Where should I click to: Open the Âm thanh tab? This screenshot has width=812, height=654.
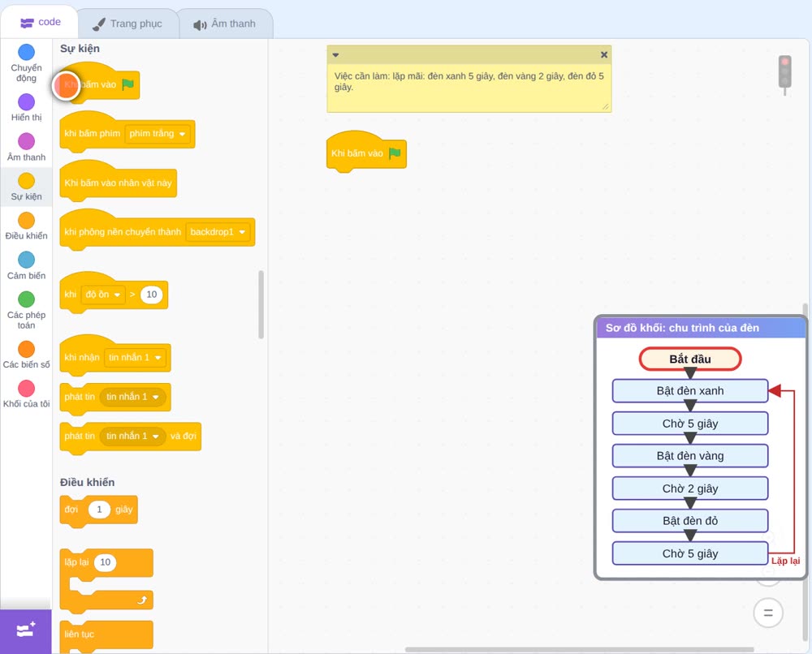225,24
